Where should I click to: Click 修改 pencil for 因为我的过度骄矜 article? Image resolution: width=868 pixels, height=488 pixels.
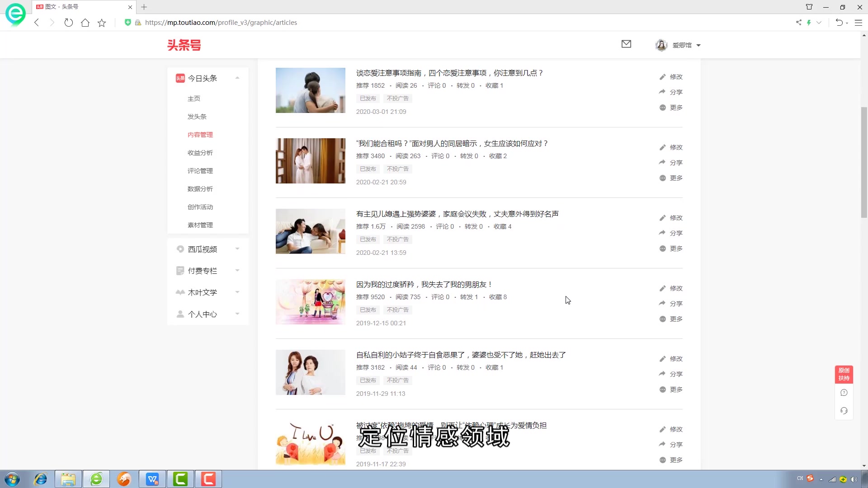click(662, 288)
